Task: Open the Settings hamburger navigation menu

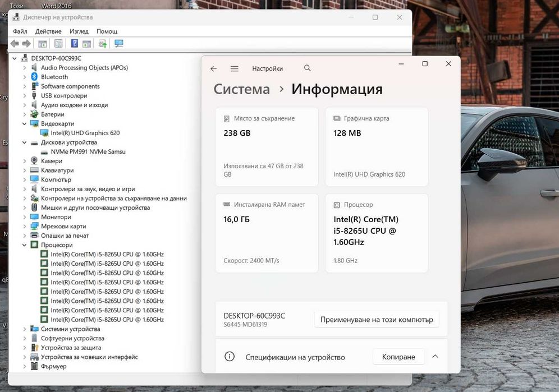Action: (x=234, y=68)
